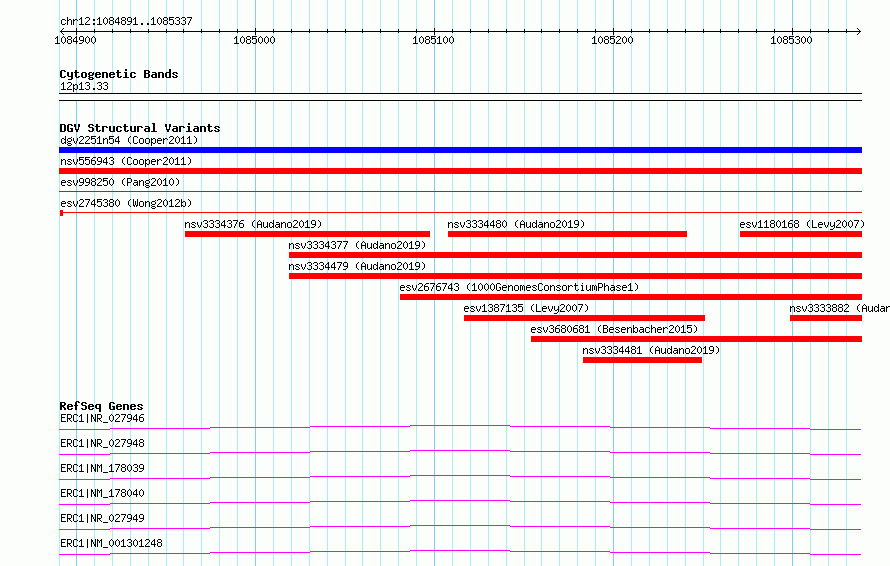Click the RefSeq Genes track title
The height and width of the screenshot is (566, 890).
pyautogui.click(x=102, y=406)
